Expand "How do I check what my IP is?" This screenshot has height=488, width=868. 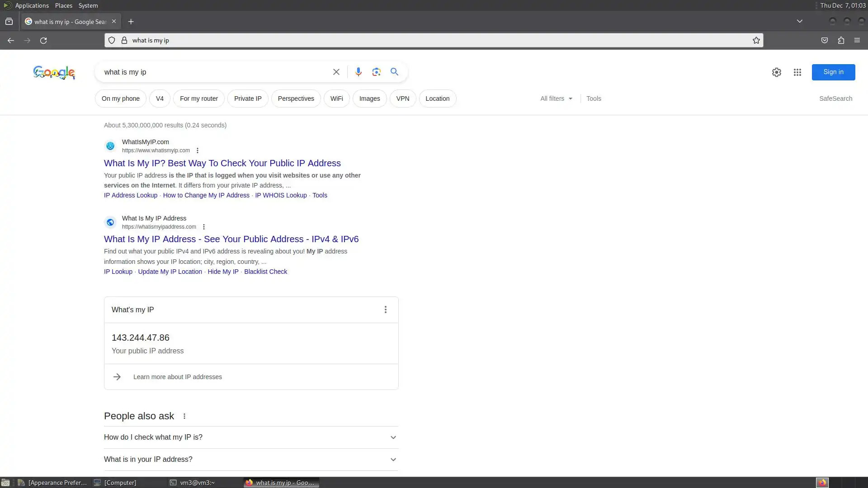(x=251, y=437)
